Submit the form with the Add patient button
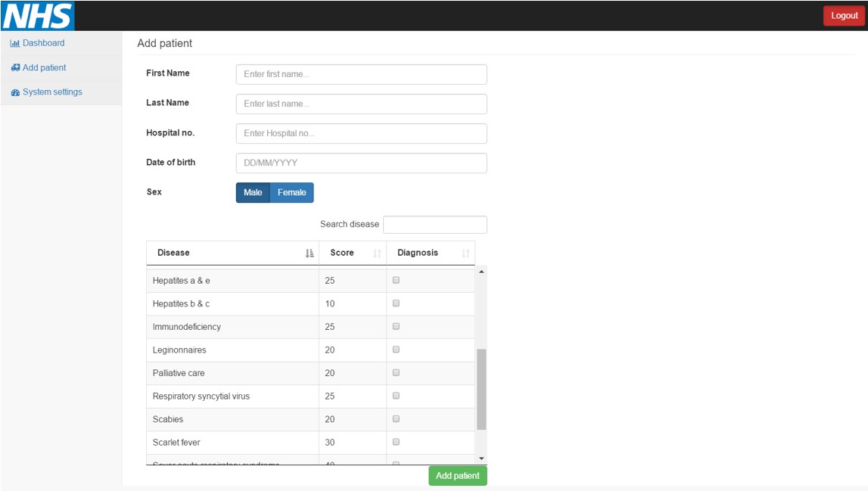Viewport: 868px width, 491px height. (458, 475)
